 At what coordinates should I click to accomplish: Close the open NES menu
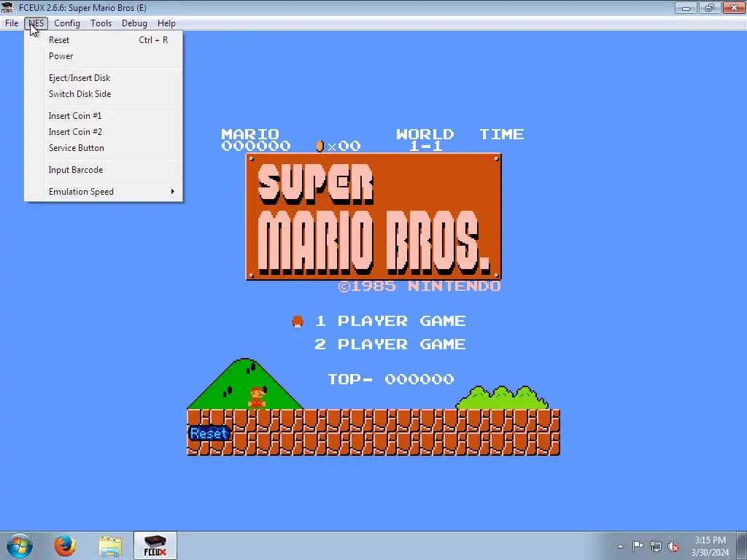pyautogui.click(x=36, y=23)
